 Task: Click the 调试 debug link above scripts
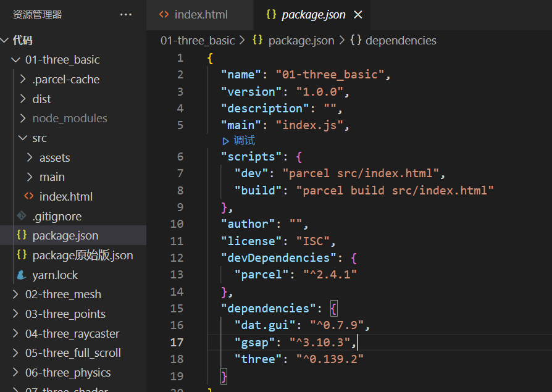click(245, 141)
